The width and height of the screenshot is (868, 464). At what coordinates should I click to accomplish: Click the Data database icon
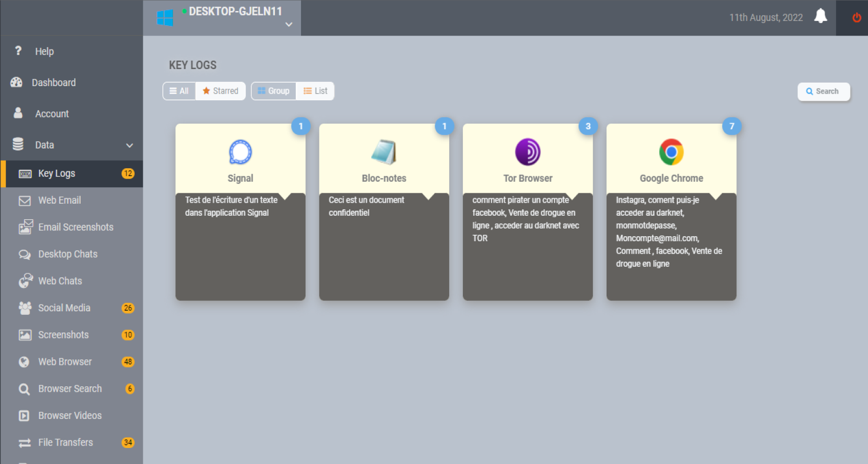18,144
